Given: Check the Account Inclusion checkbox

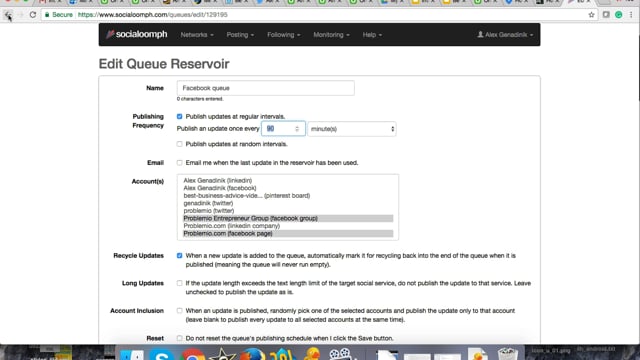Looking at the screenshot, I should [x=180, y=311].
